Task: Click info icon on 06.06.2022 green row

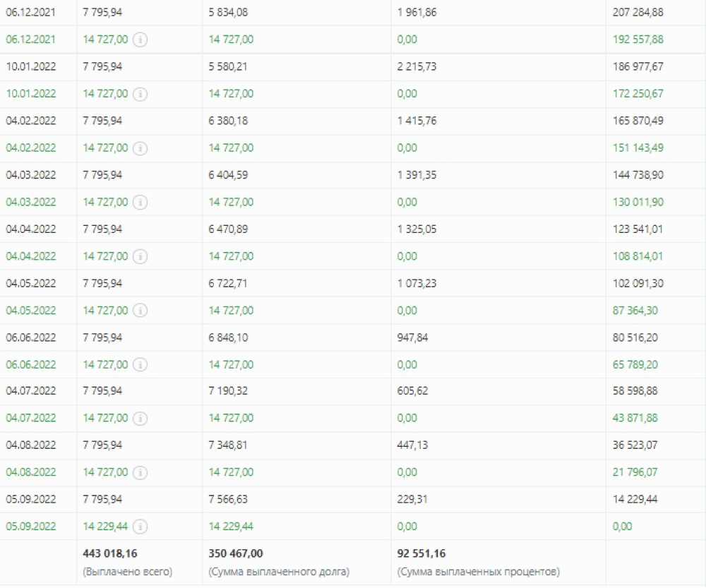Action: [140, 364]
